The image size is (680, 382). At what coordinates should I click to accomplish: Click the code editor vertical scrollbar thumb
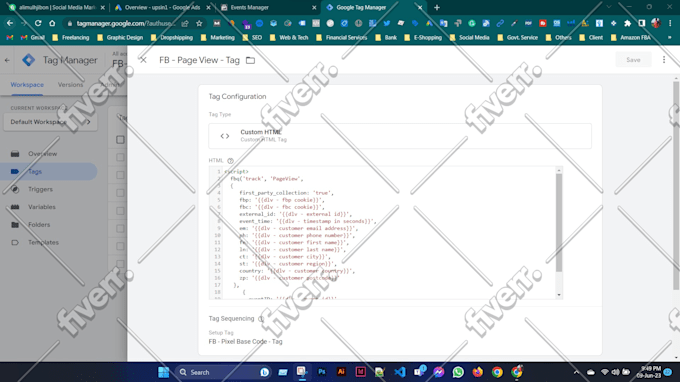[x=559, y=222]
